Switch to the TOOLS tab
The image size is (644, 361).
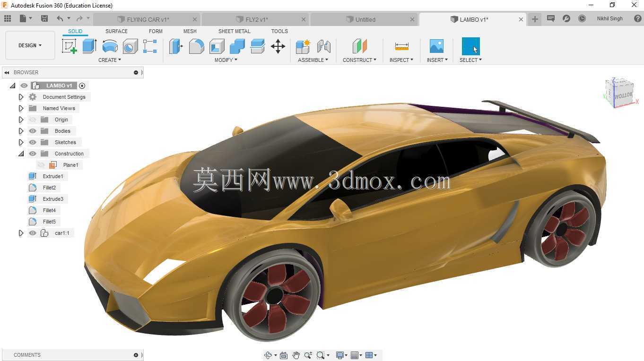(x=279, y=31)
